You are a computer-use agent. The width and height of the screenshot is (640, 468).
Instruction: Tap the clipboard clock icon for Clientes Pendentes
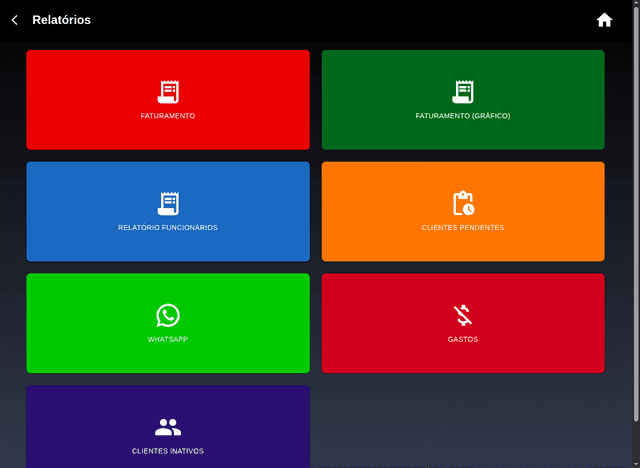(463, 204)
